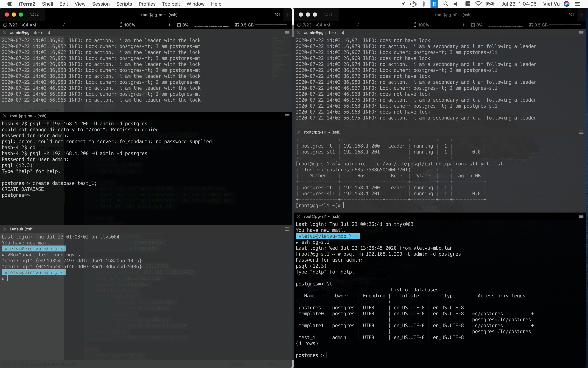Open Siri from menu bar

[567, 4]
